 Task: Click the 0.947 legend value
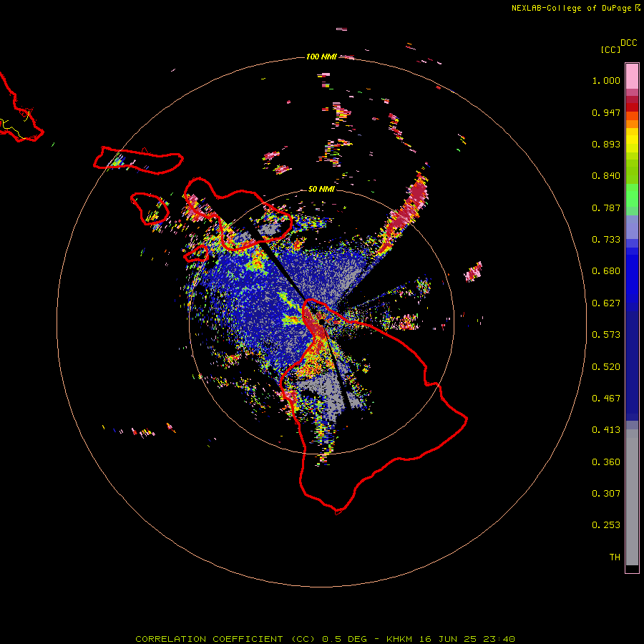(x=606, y=112)
